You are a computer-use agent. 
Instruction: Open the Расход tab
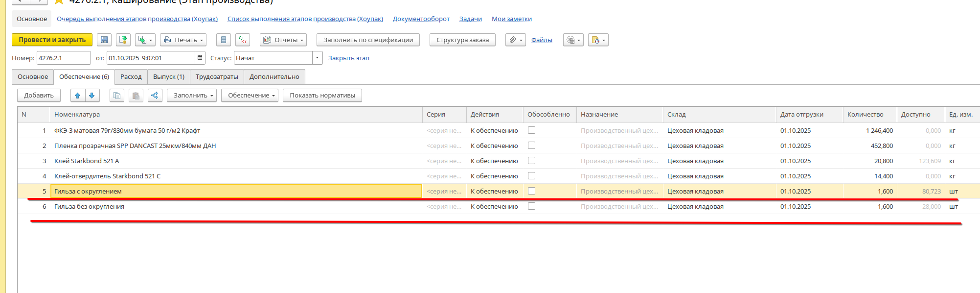(x=131, y=77)
